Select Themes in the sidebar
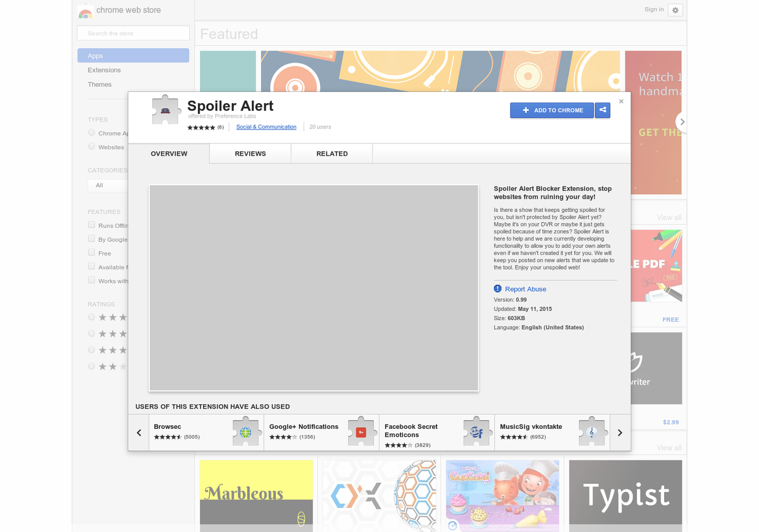759x532 pixels. pos(99,84)
